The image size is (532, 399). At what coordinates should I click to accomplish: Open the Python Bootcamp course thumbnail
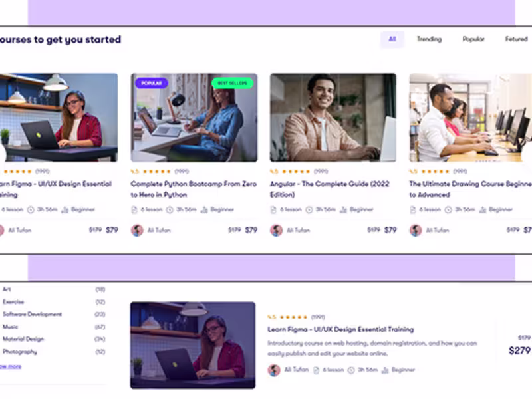[194, 118]
